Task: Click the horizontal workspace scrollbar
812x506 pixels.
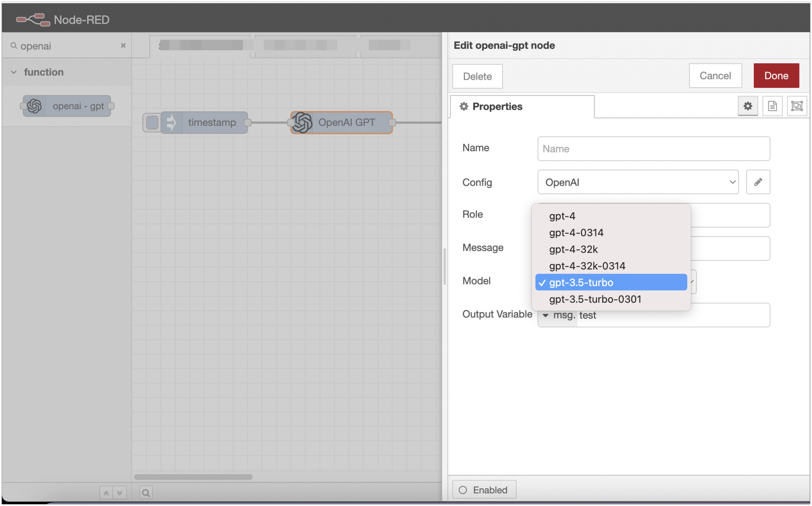Action: pyautogui.click(x=193, y=477)
